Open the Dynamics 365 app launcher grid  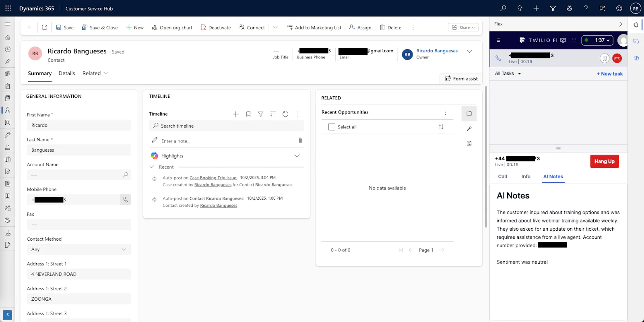[x=8, y=8]
